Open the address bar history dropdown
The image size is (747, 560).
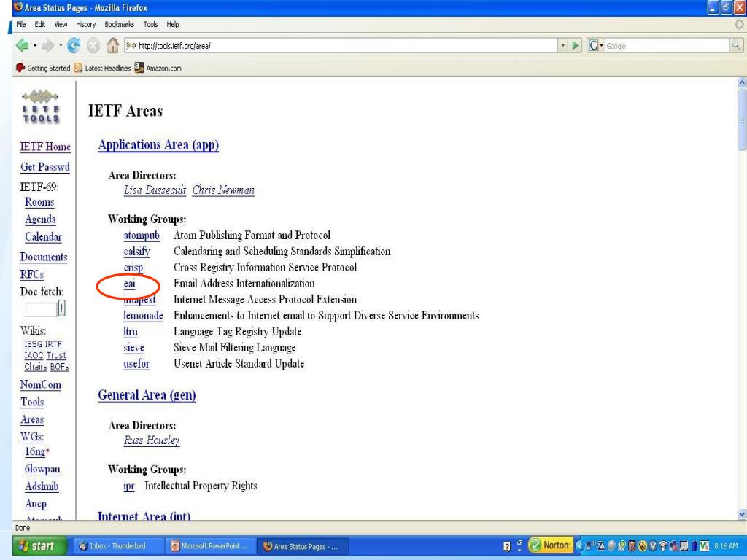click(x=563, y=46)
